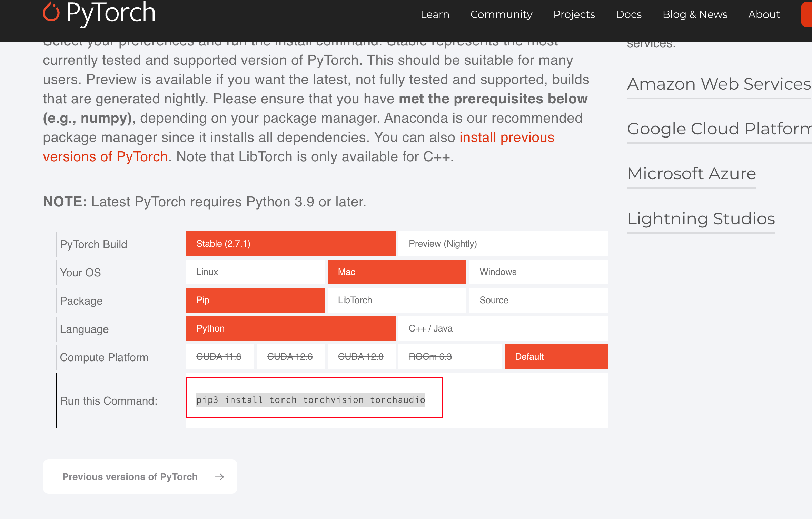Open Amazon Web Services link
The image size is (812, 519).
coord(719,84)
